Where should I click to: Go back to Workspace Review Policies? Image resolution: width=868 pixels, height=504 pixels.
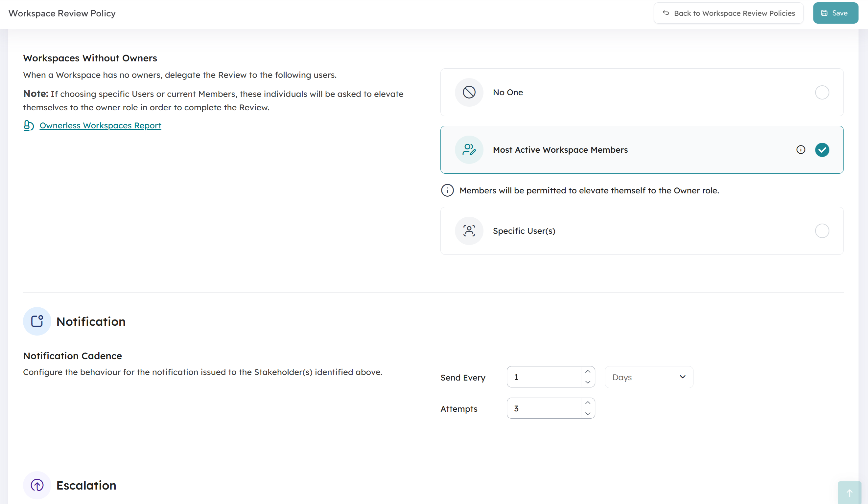point(729,13)
